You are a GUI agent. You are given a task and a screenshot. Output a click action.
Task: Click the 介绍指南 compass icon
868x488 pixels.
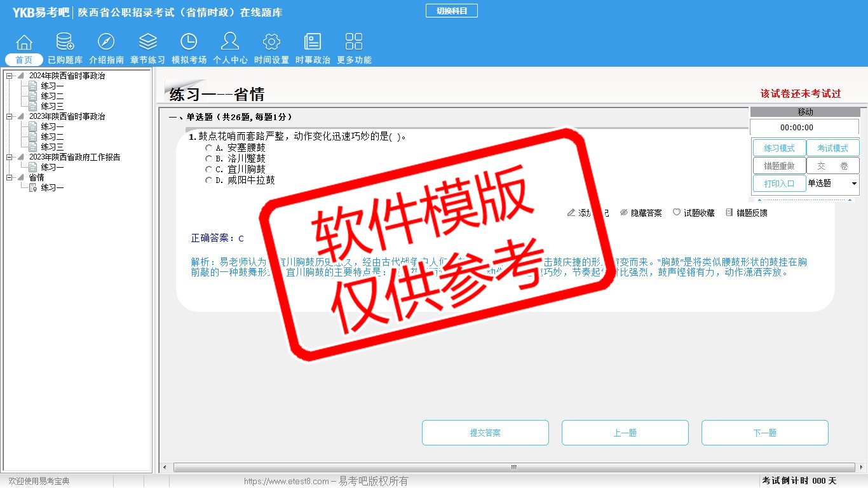(106, 43)
